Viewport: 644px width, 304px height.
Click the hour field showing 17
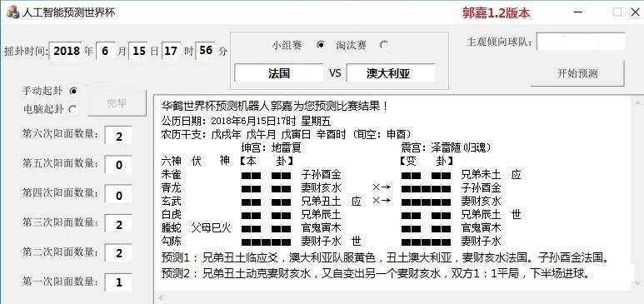pyautogui.click(x=172, y=51)
